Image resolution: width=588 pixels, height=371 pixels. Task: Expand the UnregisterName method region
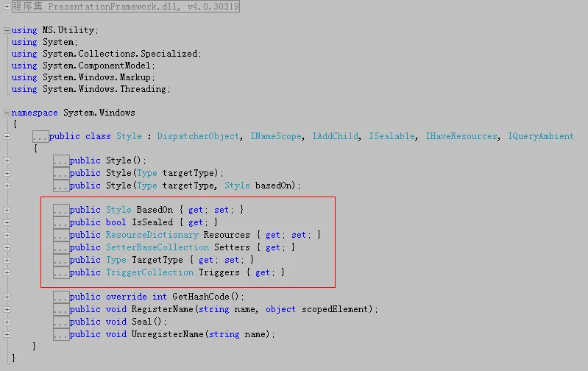pyautogui.click(x=7, y=335)
